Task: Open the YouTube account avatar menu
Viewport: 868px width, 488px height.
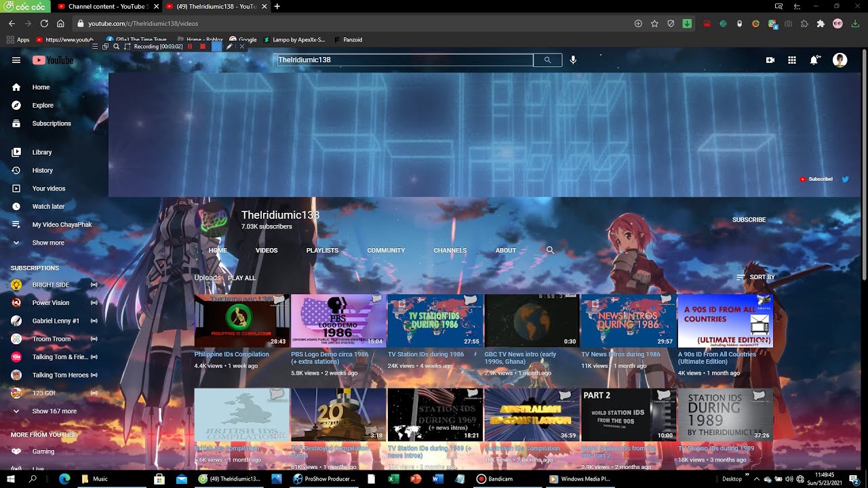Action: 840,60
